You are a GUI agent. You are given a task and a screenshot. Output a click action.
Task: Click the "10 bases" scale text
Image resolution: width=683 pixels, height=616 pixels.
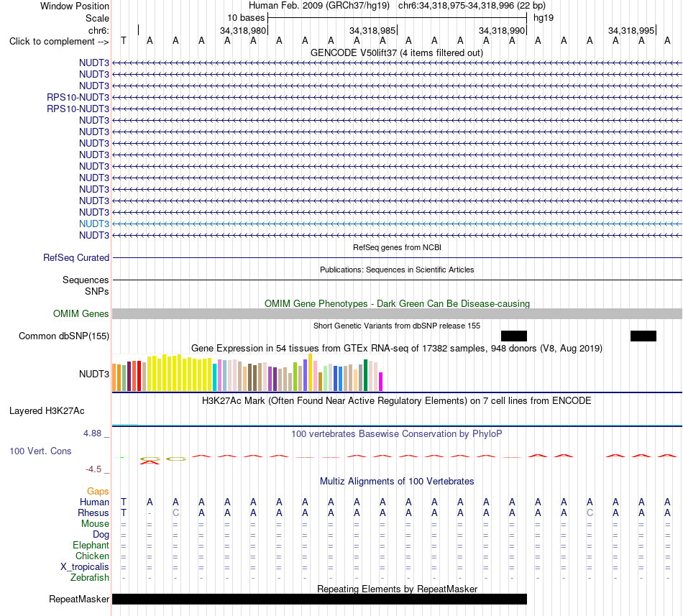pos(246,18)
